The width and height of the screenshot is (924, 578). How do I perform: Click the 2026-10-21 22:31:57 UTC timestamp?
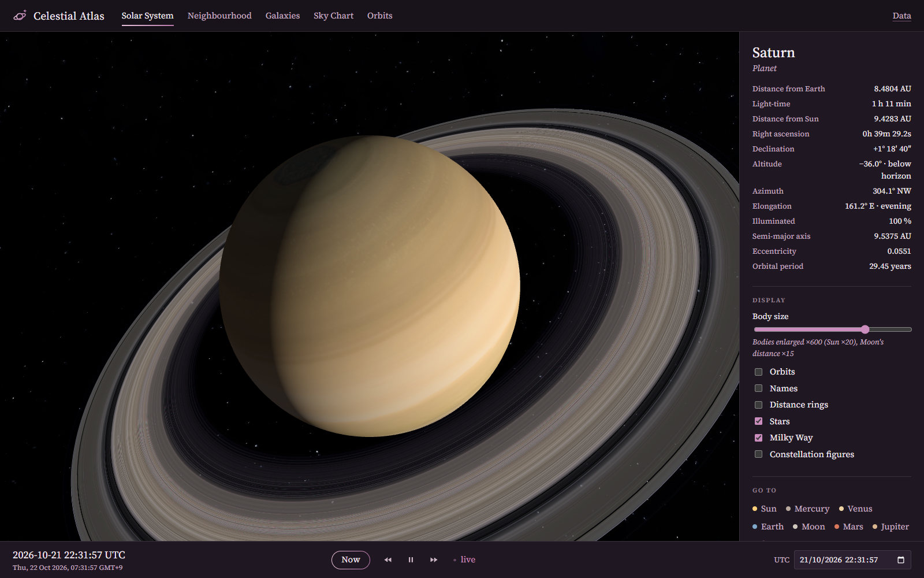[69, 555]
